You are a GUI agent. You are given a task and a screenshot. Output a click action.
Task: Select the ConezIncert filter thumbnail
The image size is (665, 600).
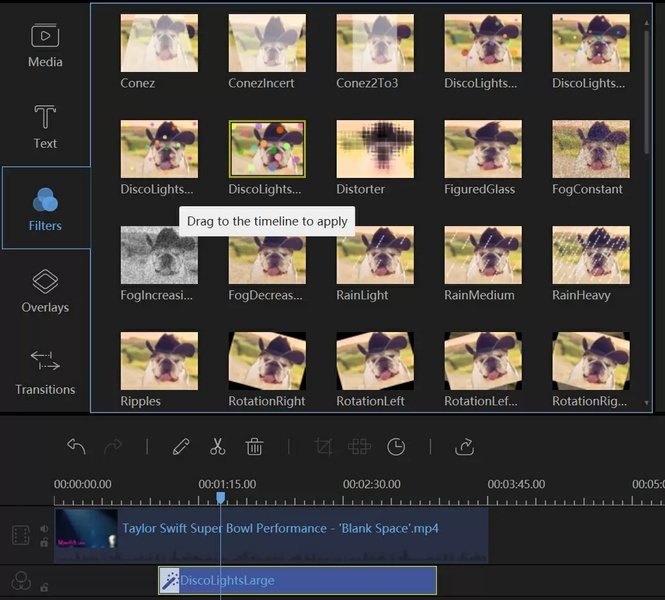tap(267, 43)
